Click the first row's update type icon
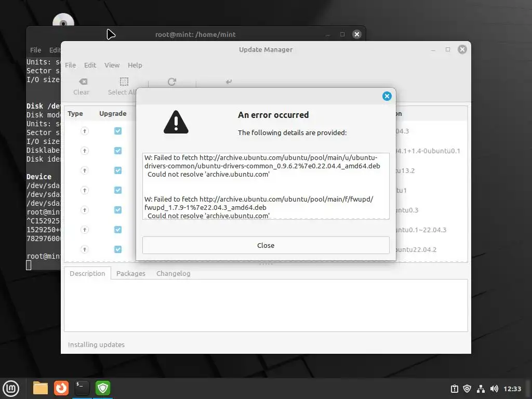This screenshot has width=532, height=399. coord(85,131)
